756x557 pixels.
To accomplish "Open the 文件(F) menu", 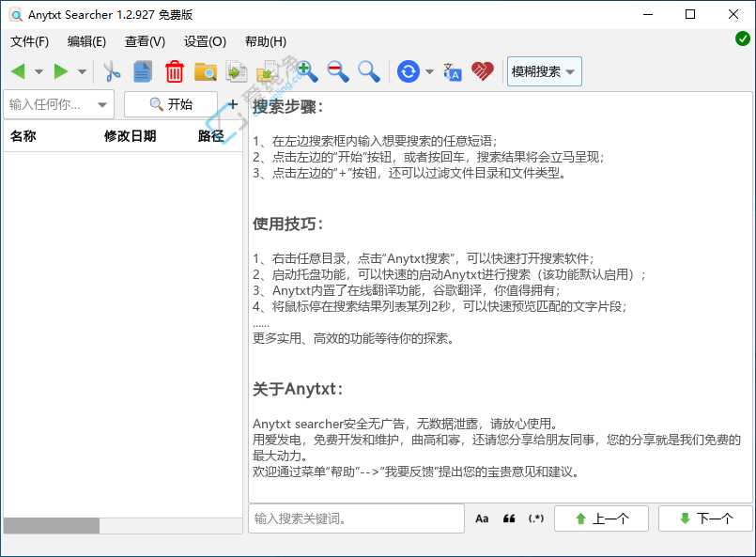I will click(29, 42).
